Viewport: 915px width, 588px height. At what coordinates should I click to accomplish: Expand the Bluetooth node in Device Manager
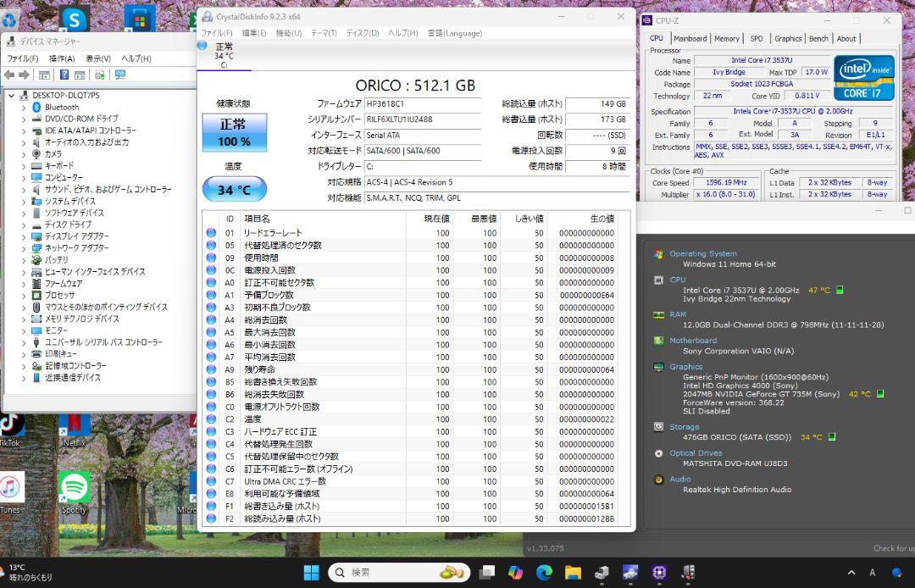(x=24, y=108)
